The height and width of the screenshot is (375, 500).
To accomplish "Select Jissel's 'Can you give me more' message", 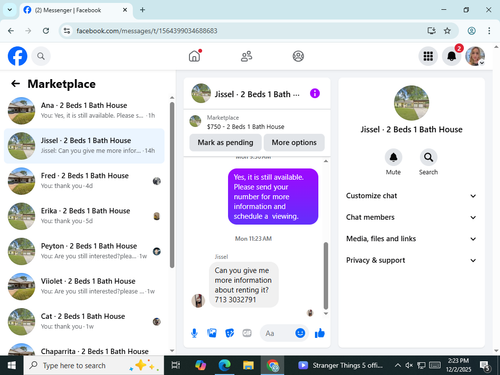I will coord(244,285).
